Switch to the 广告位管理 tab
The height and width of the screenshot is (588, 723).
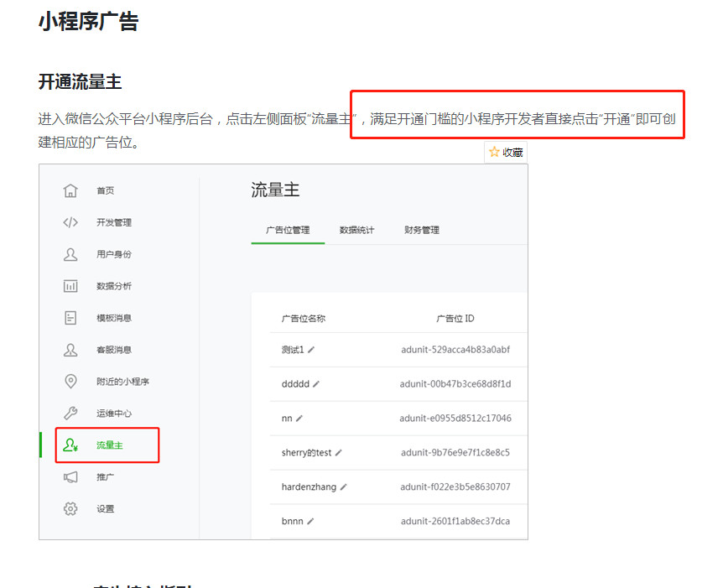pos(288,230)
